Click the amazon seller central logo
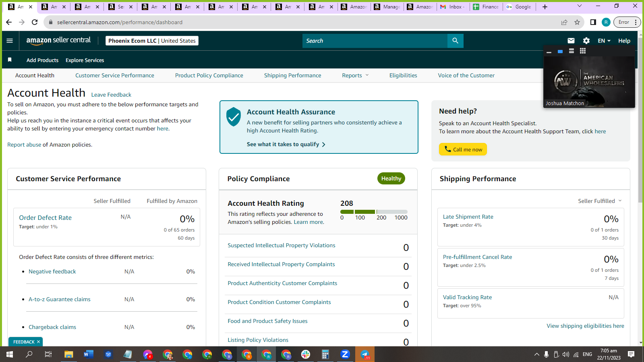Viewport: 644px width, 362px height. [58, 40]
